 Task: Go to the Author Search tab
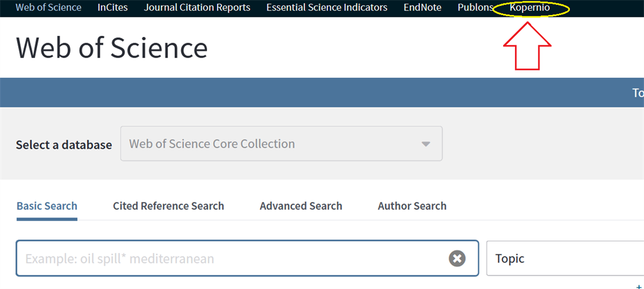click(x=412, y=205)
